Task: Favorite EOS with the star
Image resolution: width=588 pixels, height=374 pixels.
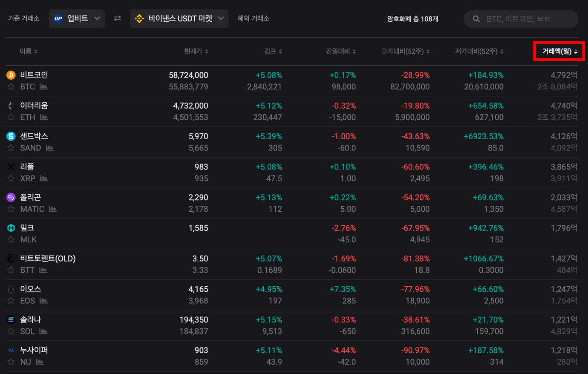Action: (11, 301)
